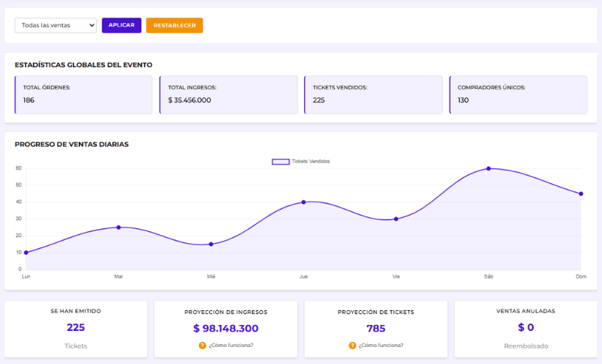Click the Friday data point on chart

tap(396, 219)
